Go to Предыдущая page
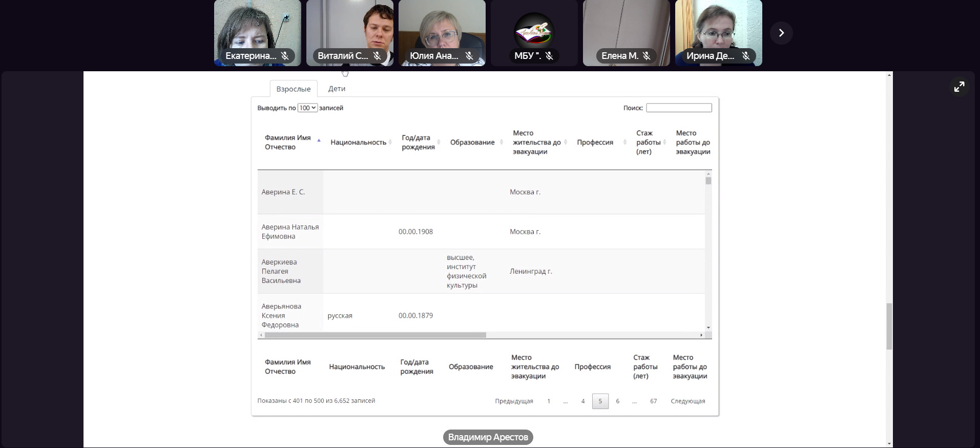The image size is (980, 448). (x=514, y=401)
